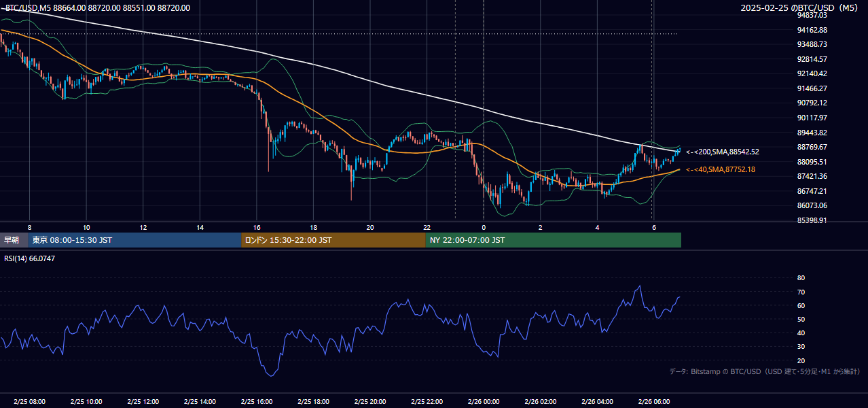Click price axis value 92814.57

click(812, 59)
